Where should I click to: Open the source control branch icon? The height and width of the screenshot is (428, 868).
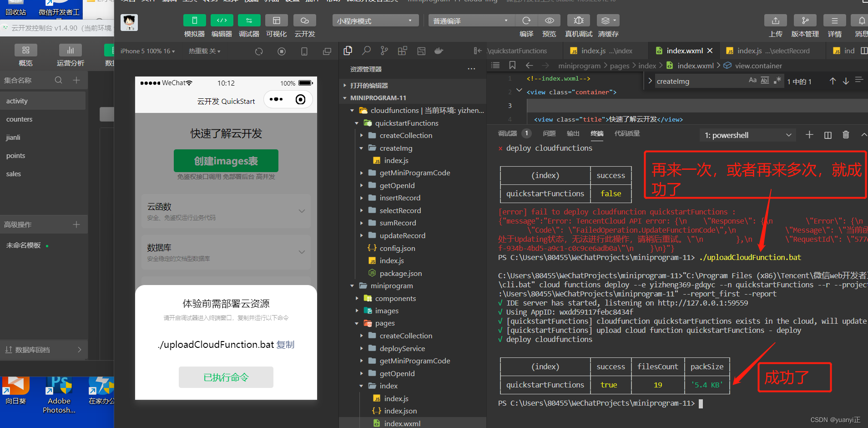pyautogui.click(x=384, y=51)
